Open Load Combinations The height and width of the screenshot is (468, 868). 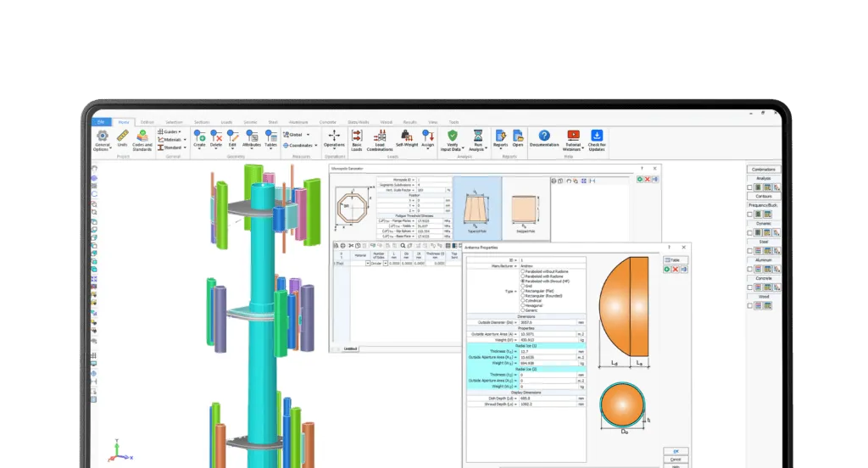point(380,140)
